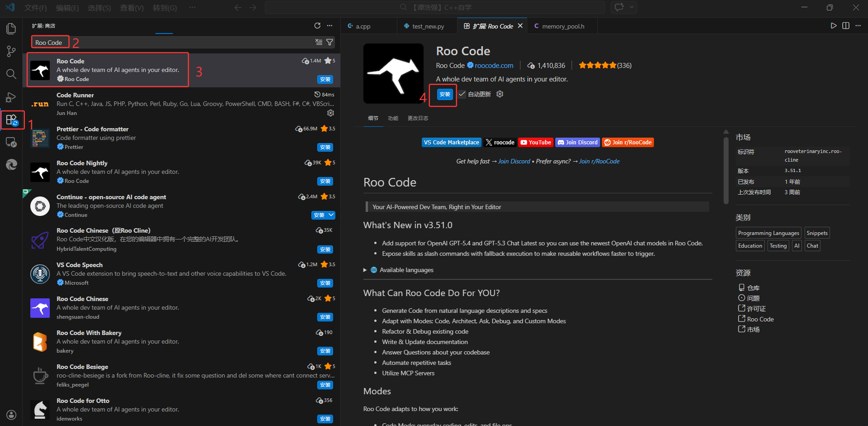
Task: Open the 文件(F) menu
Action: click(36, 8)
